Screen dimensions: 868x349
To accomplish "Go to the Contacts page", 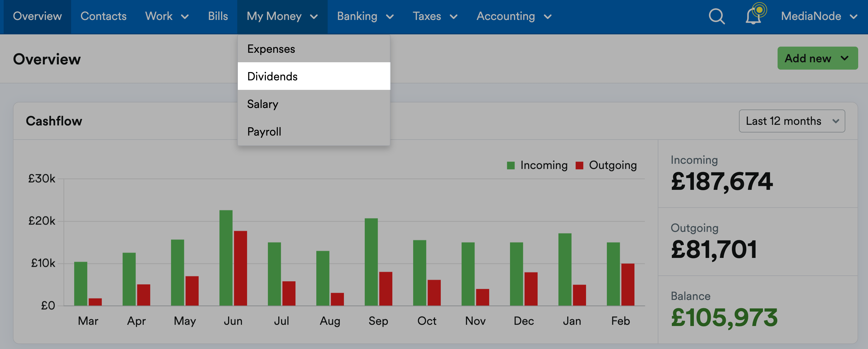I will (x=104, y=16).
